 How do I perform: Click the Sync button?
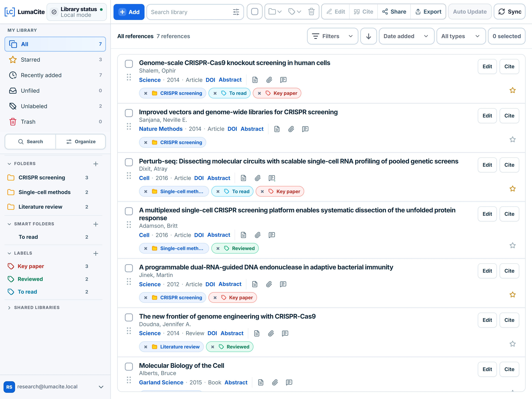[509, 12]
